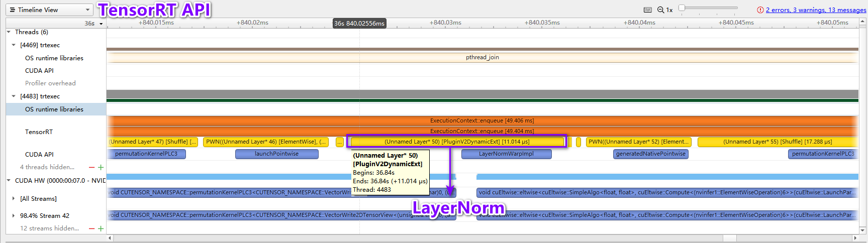Click the +840.03ms ruler label
This screenshot has width=868, height=243.
pos(445,23)
